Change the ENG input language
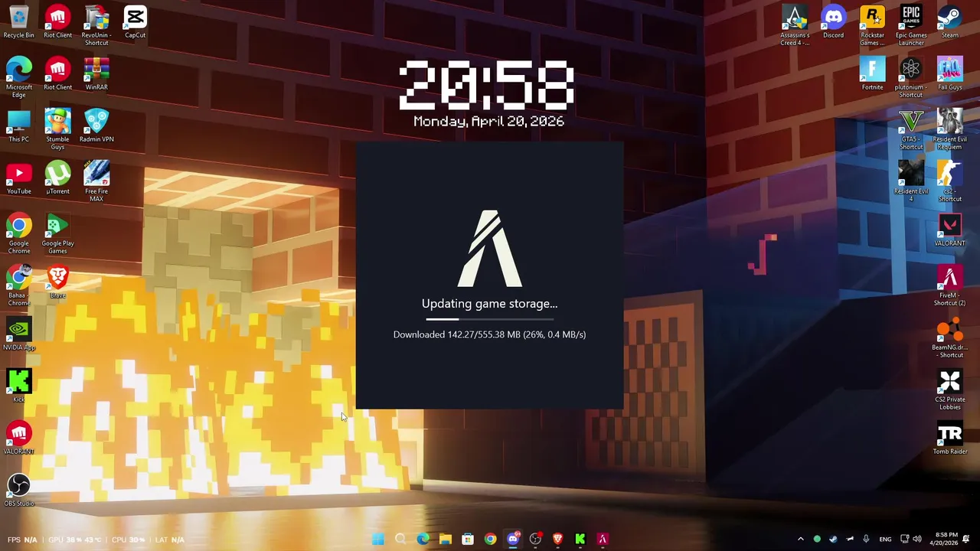The width and height of the screenshot is (980, 551). click(885, 540)
